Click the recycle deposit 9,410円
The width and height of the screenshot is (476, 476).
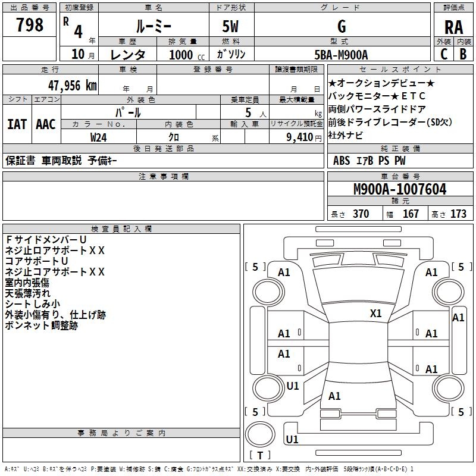click(x=303, y=137)
